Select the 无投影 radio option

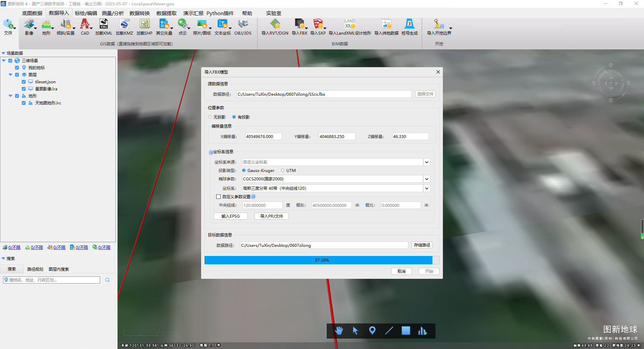[217, 117]
